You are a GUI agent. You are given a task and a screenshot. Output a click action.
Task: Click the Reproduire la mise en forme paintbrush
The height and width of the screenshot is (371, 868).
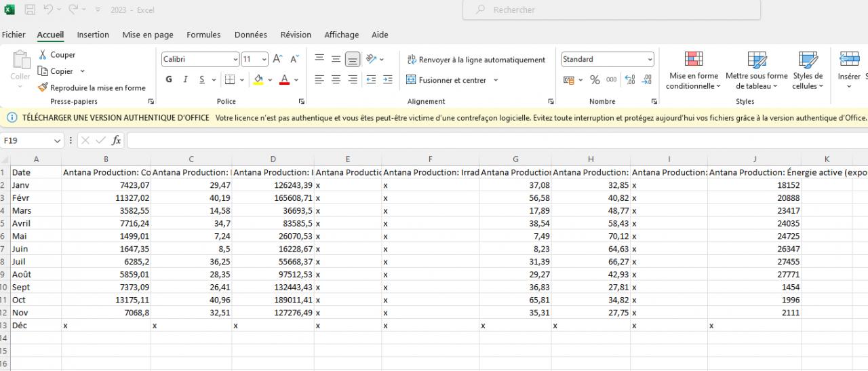43,87
